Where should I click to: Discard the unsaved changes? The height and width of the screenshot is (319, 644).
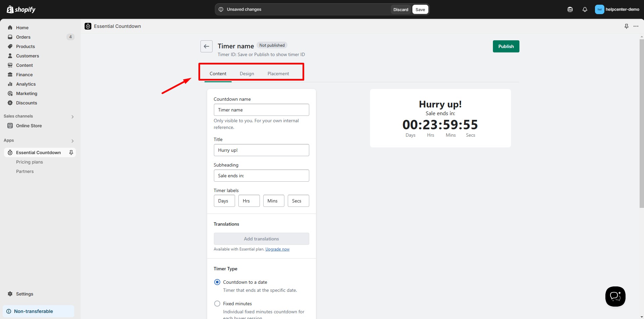coord(401,9)
